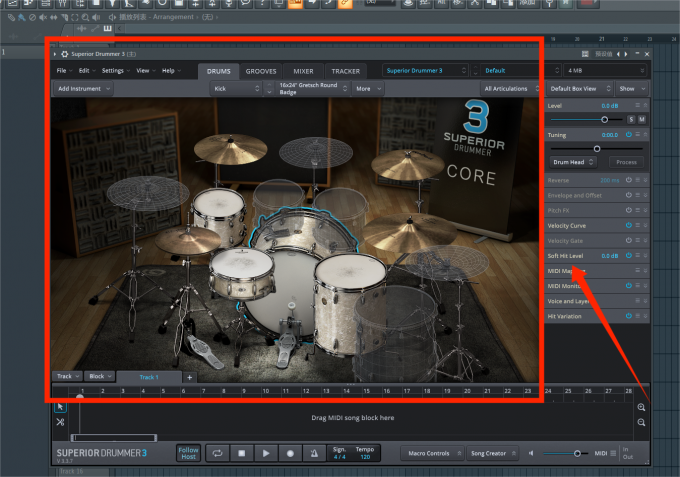
Task: Click the Level slider handle
Action: pyautogui.click(x=604, y=119)
